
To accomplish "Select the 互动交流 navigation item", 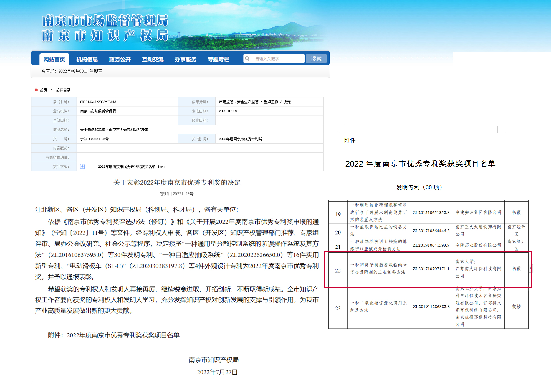I will [153, 59].
